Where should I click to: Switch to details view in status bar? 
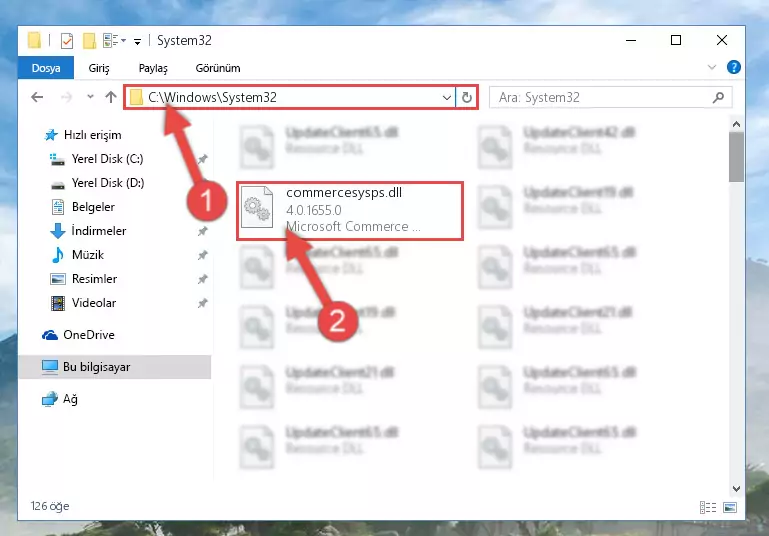(708, 508)
